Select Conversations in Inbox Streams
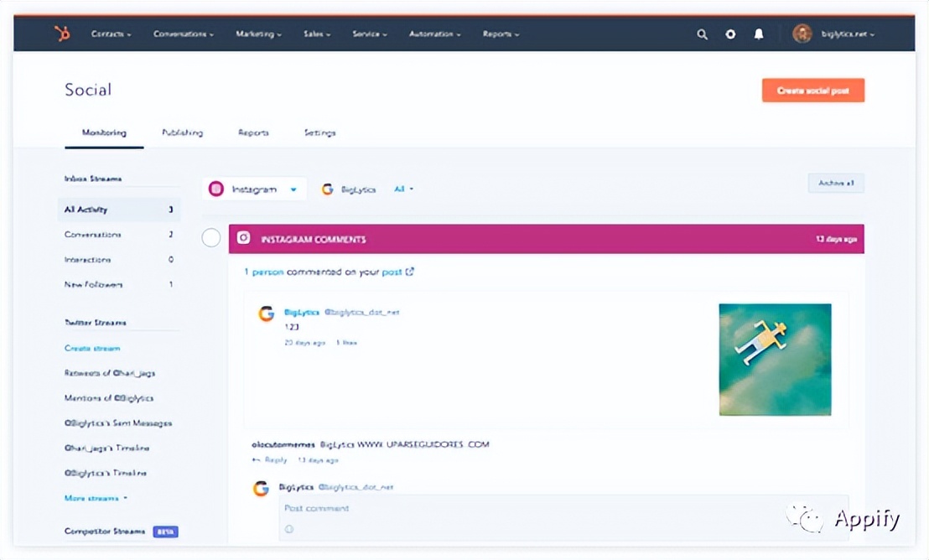 (x=93, y=235)
